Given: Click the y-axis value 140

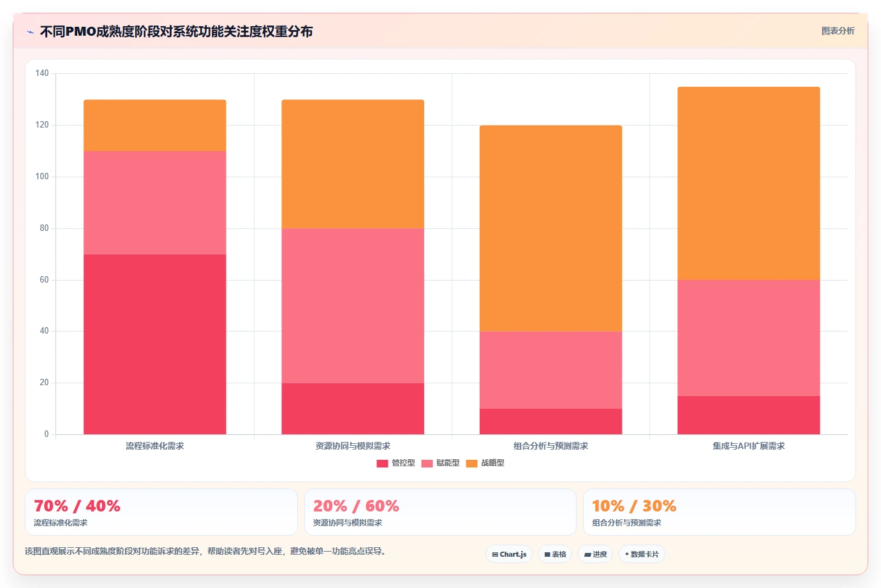Looking at the screenshot, I should coord(42,73).
